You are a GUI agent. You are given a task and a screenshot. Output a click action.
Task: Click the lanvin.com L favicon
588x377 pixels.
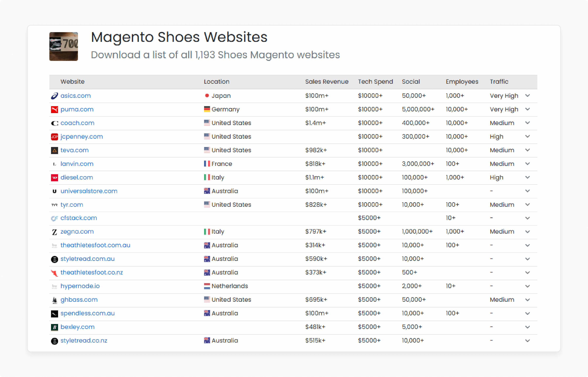(54, 164)
